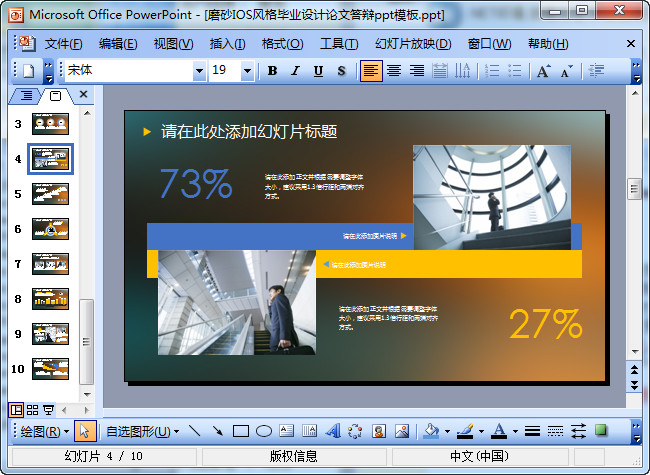The height and width of the screenshot is (475, 650).
Task: Open the 幻灯片放映(D) menu
Action: pyautogui.click(x=413, y=44)
